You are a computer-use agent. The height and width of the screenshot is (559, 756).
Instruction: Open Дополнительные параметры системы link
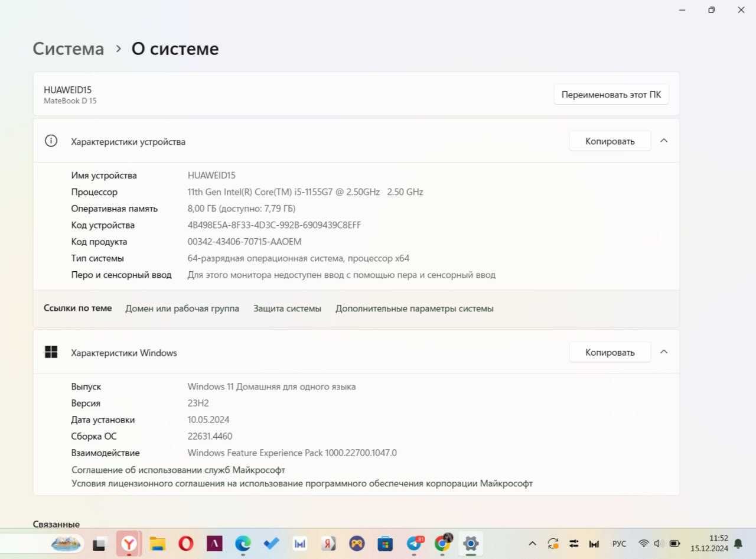415,308
